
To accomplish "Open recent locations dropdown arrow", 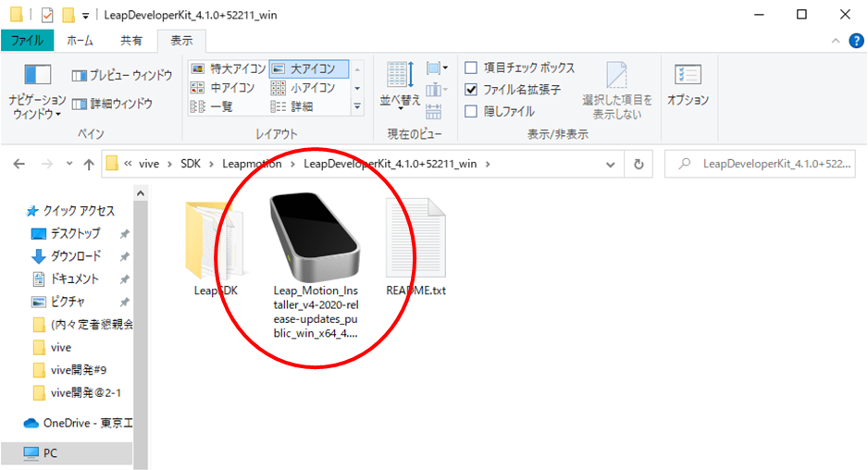I will 69,164.
